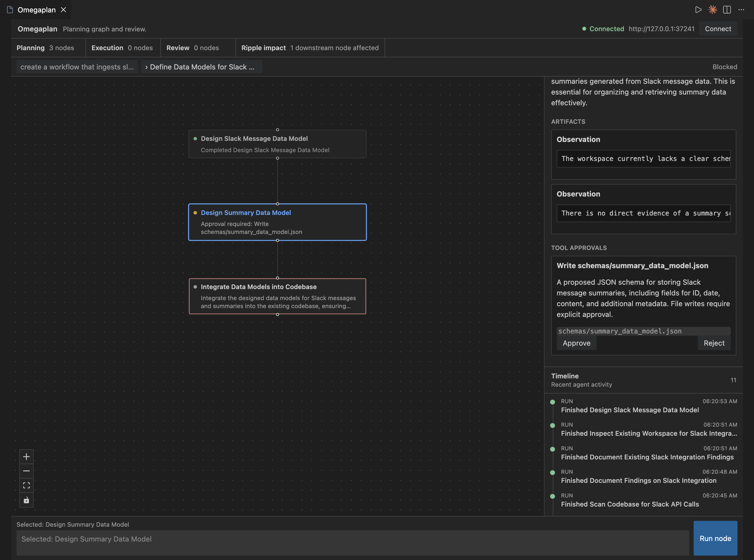Screen dimensions: 754x560
Task: Select the Integrate Data Models into Codebase node
Action: point(277,296)
